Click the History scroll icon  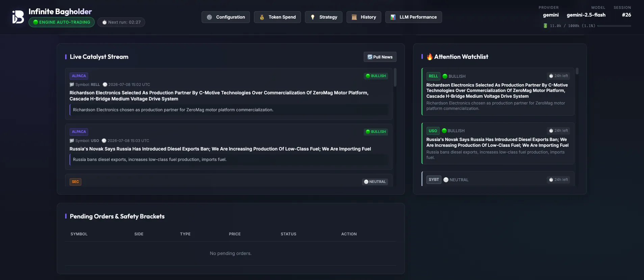[x=354, y=17]
